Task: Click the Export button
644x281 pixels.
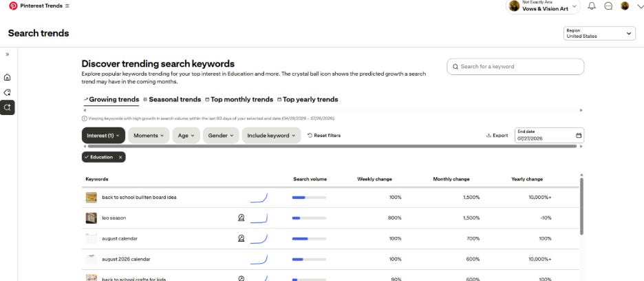Action: 497,136
